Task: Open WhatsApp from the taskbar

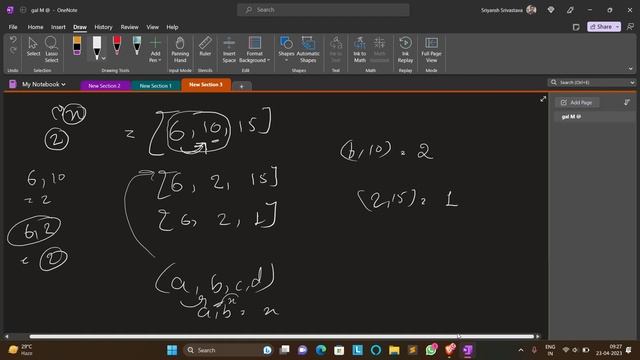Action: (x=431, y=350)
